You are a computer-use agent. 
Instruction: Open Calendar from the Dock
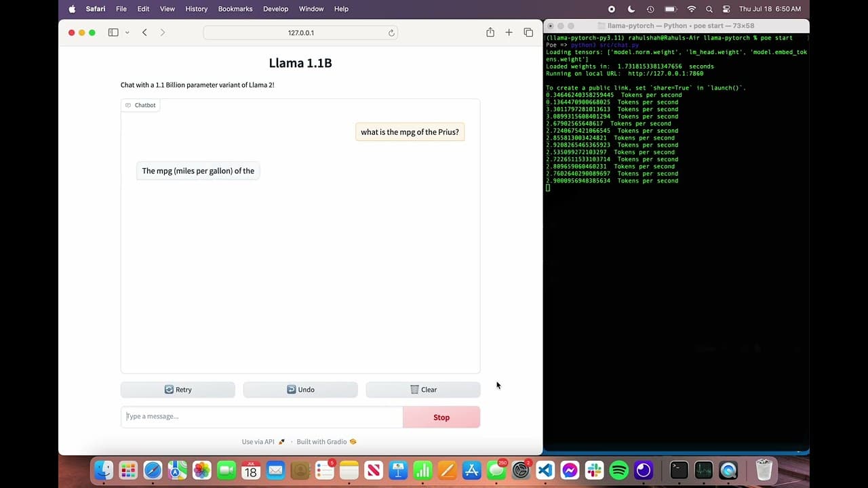251,470
